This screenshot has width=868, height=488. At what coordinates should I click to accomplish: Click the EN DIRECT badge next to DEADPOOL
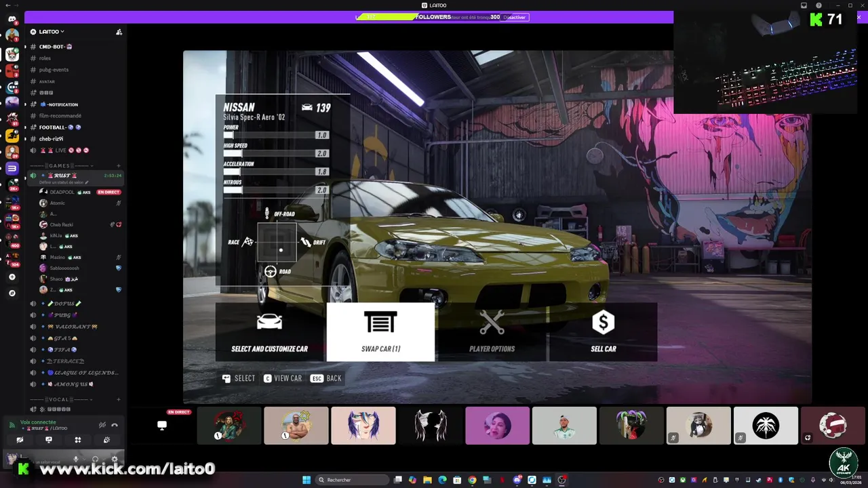point(108,192)
